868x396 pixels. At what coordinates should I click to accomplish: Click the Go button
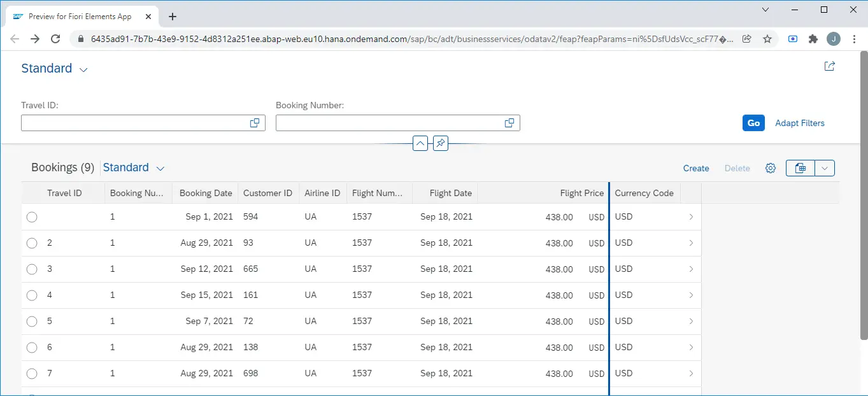(x=753, y=123)
